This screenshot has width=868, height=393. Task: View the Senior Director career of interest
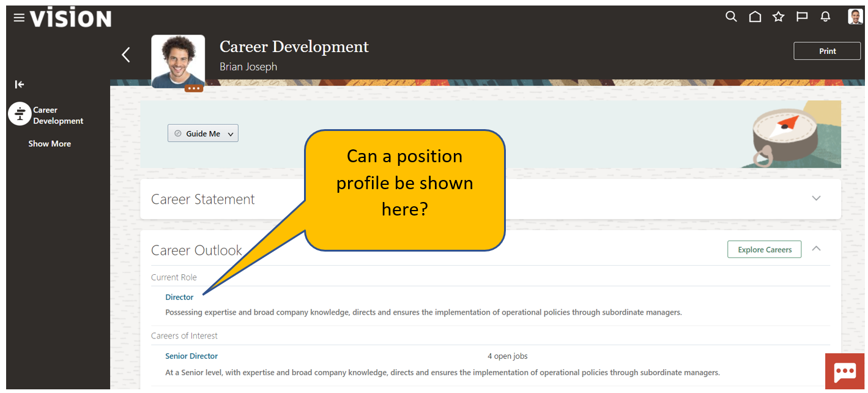191,356
